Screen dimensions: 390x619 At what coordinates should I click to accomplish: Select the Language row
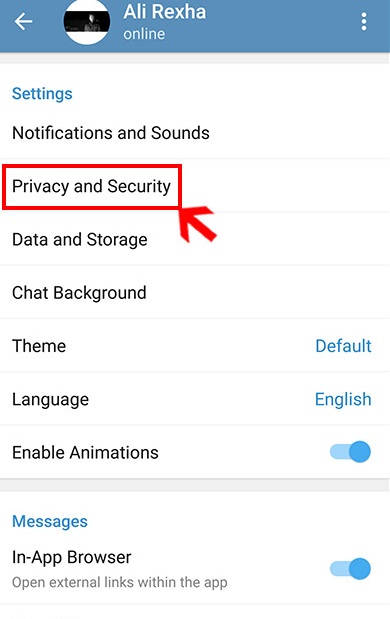tap(195, 399)
